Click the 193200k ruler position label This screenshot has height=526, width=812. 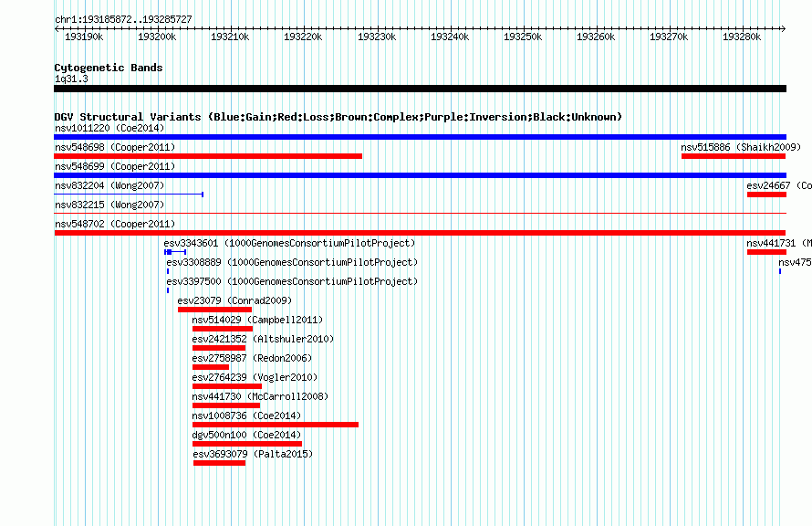point(157,37)
